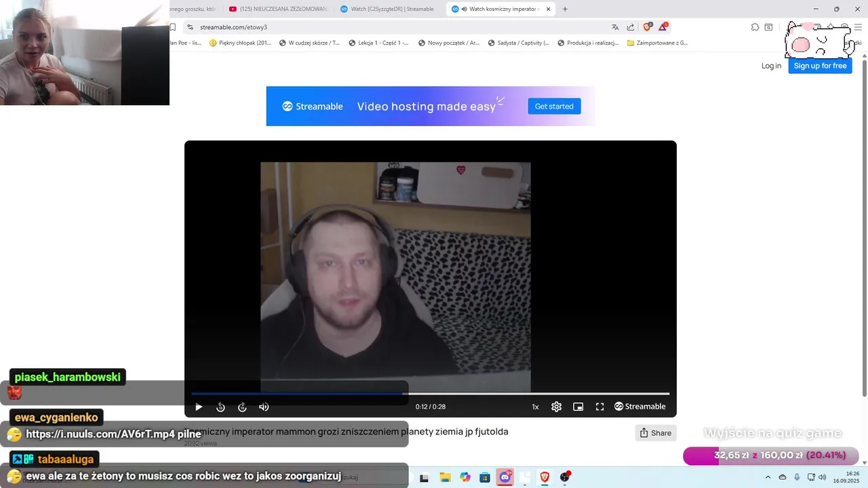This screenshot has width=868, height=488.
Task: Open bookmark W cudzej skórze
Action: point(309,43)
